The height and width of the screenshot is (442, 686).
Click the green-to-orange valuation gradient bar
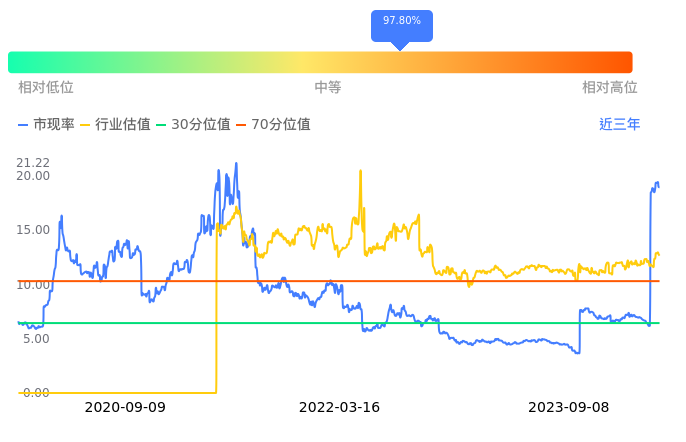pos(320,62)
